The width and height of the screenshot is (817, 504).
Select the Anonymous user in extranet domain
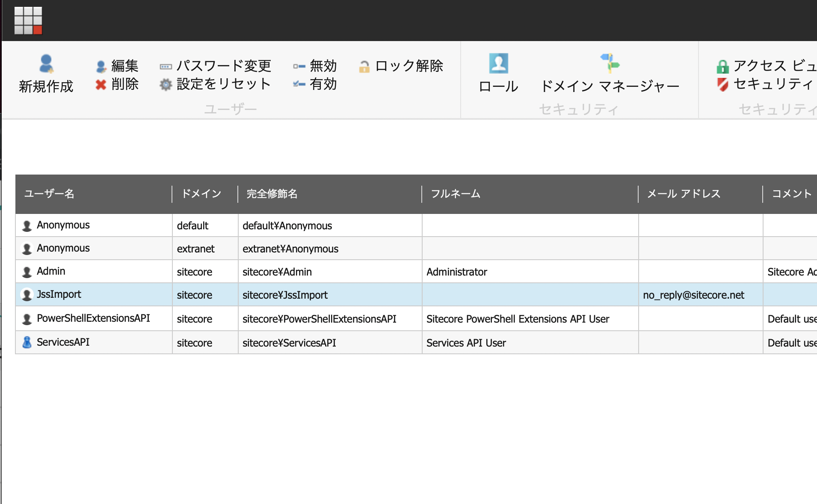(63, 248)
